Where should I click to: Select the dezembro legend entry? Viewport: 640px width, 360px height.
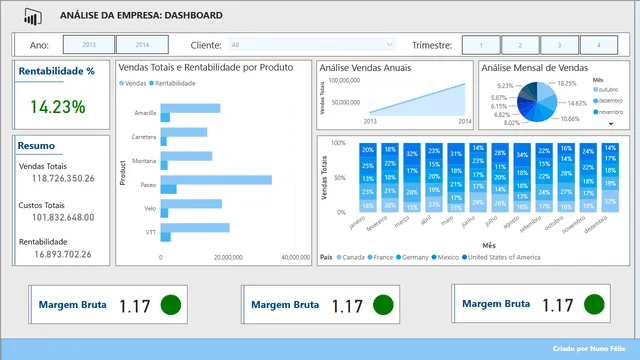[608, 100]
